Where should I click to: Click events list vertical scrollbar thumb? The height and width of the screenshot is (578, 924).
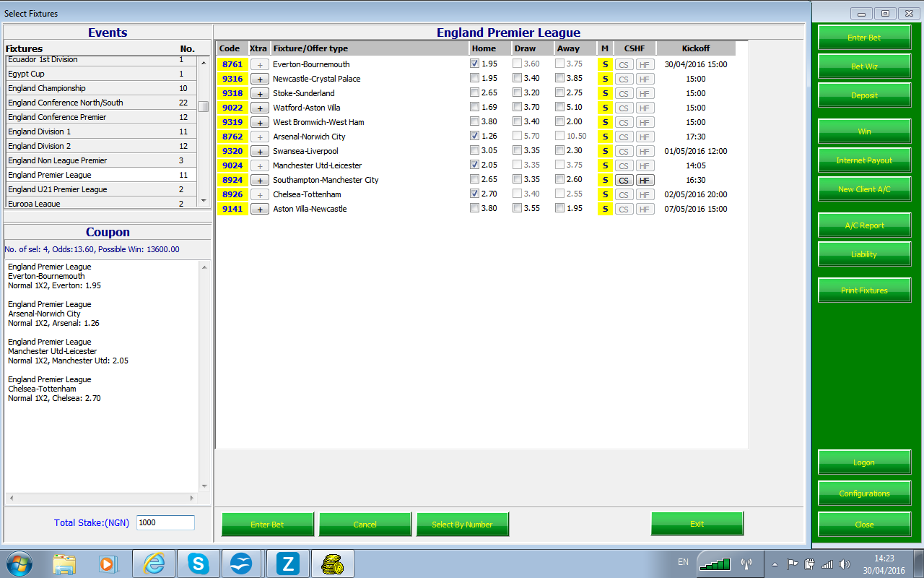(204, 106)
